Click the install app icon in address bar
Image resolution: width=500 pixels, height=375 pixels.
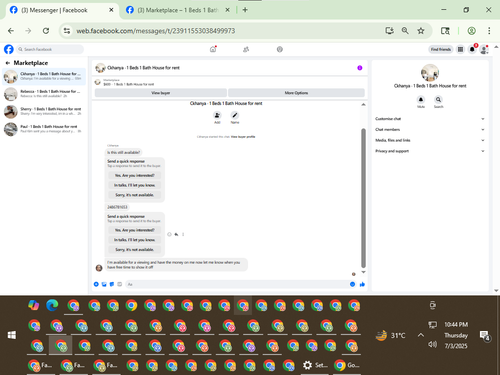pos(389,31)
